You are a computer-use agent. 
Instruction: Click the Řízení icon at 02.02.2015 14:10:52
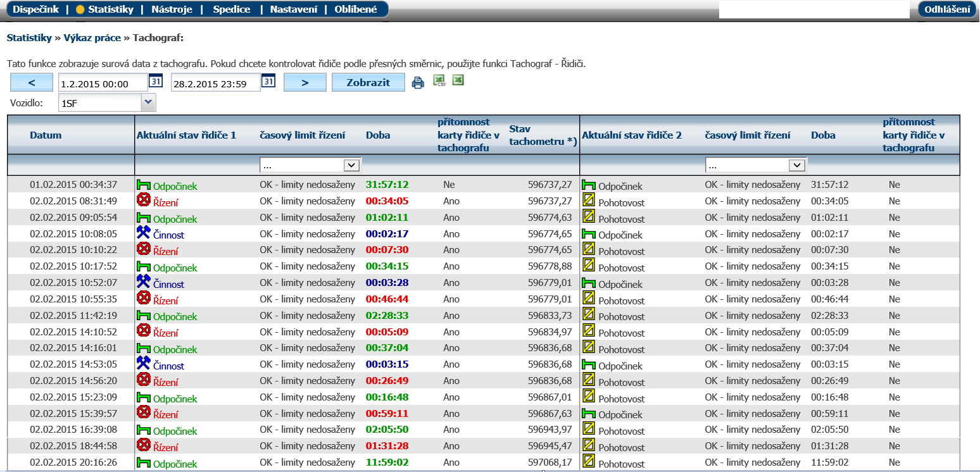tap(144, 330)
